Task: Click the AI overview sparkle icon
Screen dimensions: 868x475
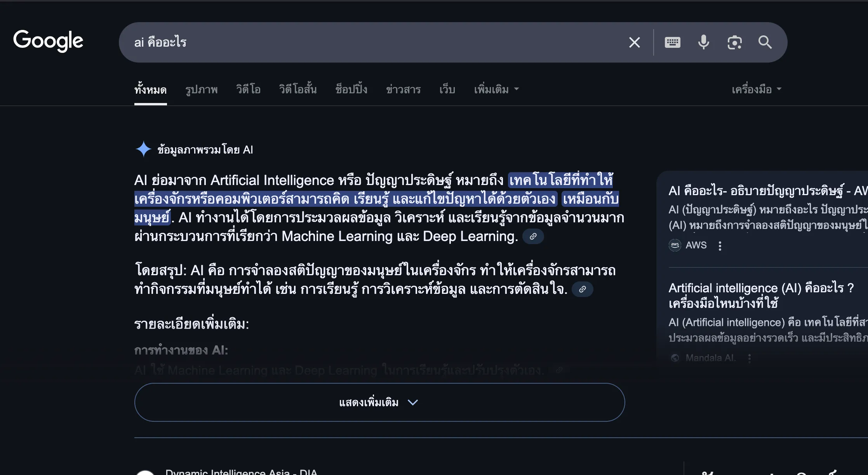Action: 143,149
